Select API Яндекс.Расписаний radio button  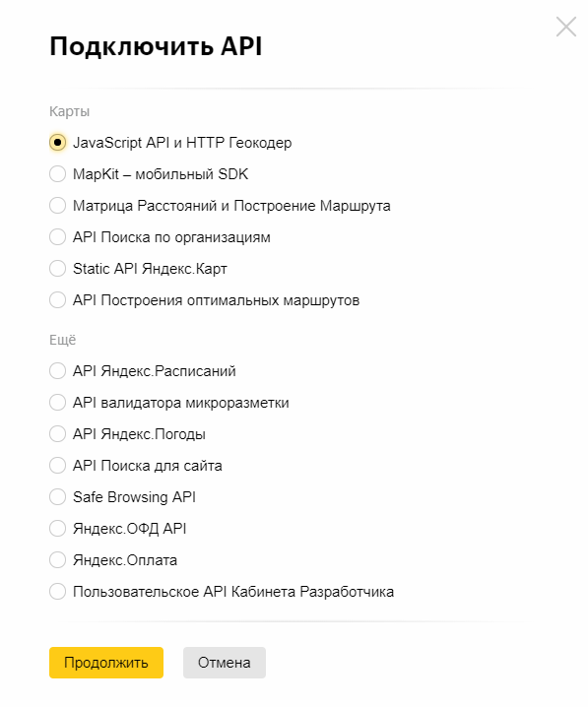point(57,371)
